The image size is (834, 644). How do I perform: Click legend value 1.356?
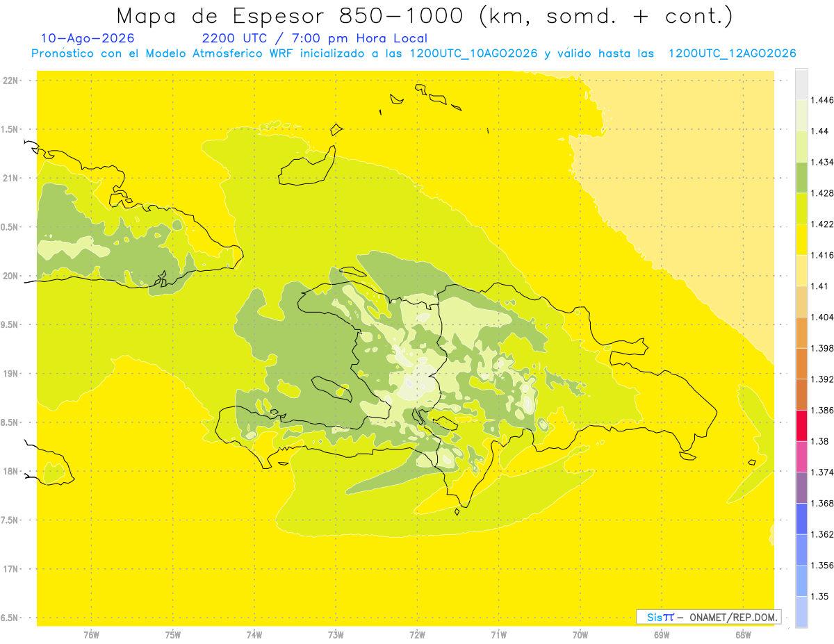[x=821, y=565]
